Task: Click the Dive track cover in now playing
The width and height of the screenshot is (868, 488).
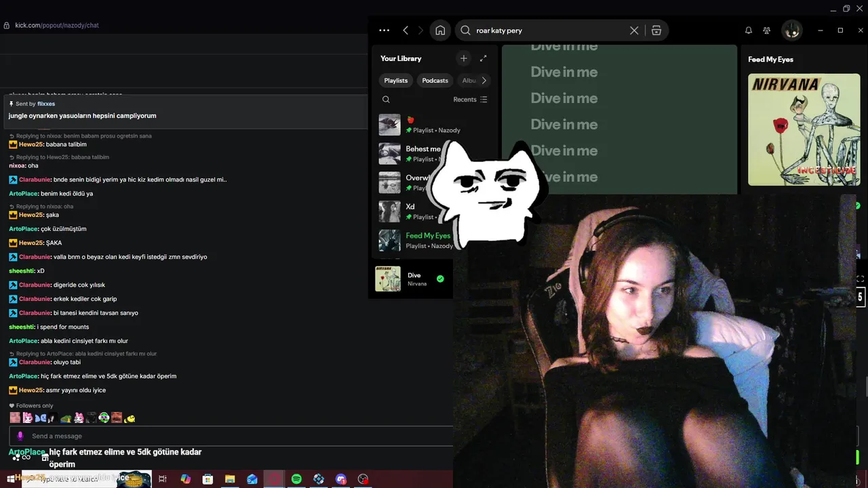Action: click(x=388, y=279)
